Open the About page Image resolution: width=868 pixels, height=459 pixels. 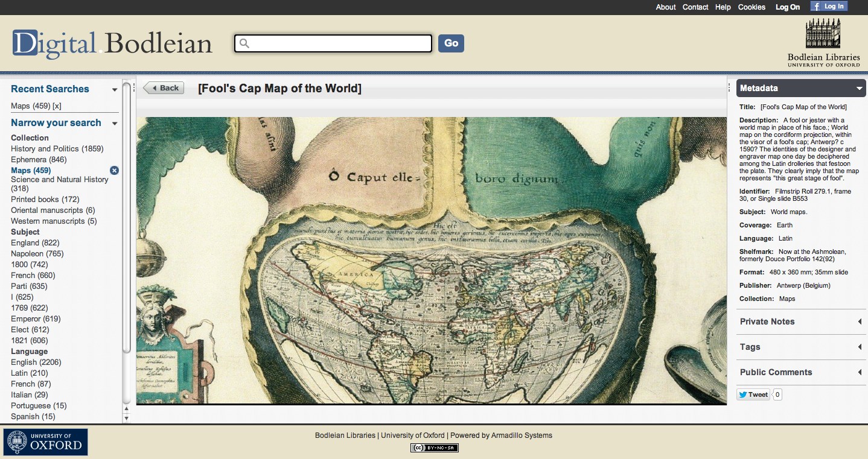coord(666,7)
